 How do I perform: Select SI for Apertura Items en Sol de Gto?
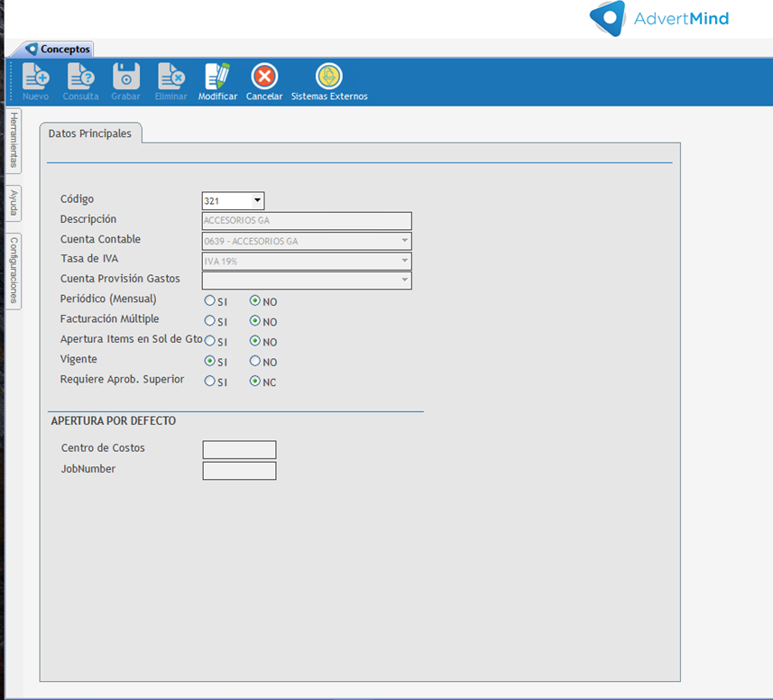pos(209,341)
